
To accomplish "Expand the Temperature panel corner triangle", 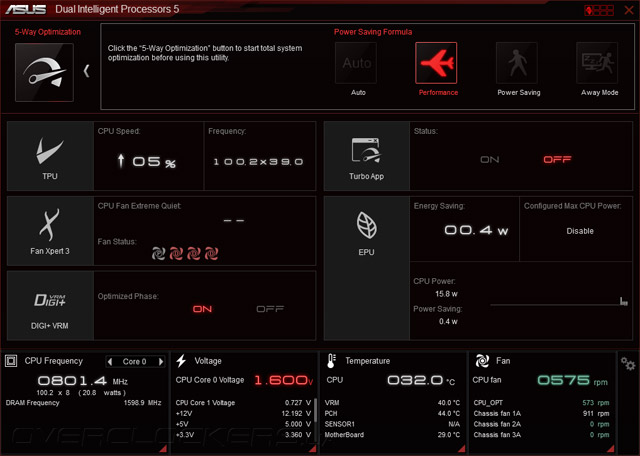I will [x=462, y=449].
